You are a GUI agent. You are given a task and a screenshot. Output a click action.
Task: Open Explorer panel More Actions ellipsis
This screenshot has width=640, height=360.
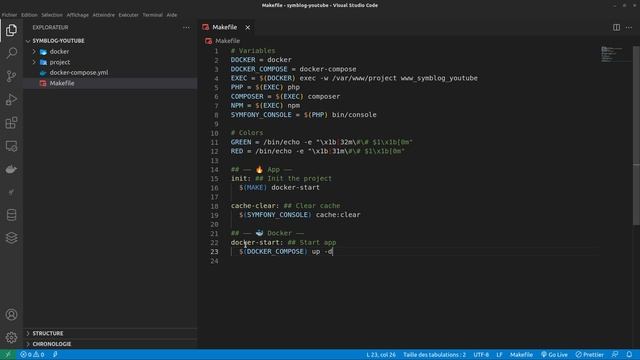tap(187, 27)
